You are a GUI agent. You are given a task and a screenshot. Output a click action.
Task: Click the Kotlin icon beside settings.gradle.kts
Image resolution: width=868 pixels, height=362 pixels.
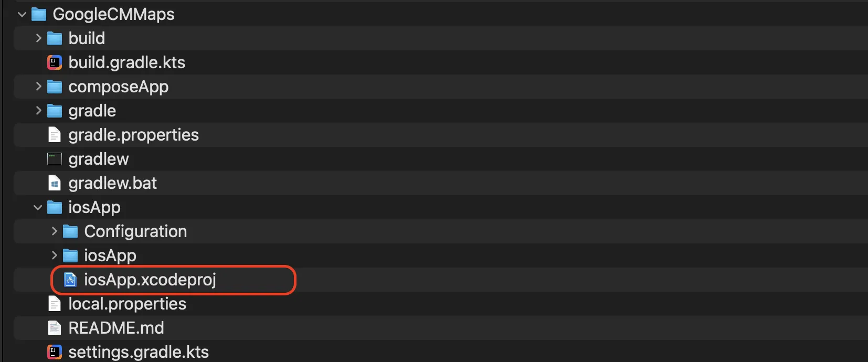click(x=55, y=352)
